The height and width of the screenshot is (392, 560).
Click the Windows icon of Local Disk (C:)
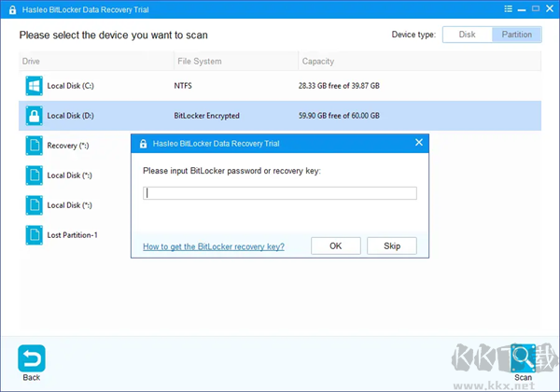tap(34, 86)
